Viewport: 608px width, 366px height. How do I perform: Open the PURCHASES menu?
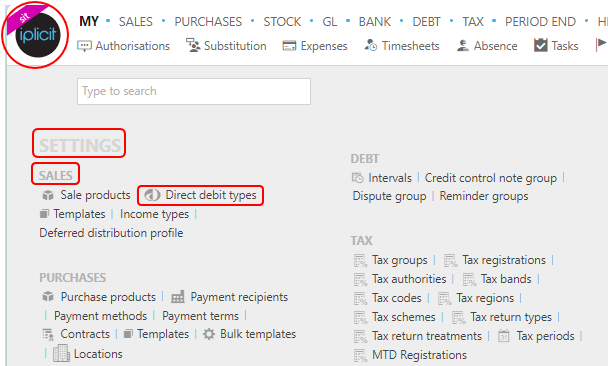[x=208, y=21]
